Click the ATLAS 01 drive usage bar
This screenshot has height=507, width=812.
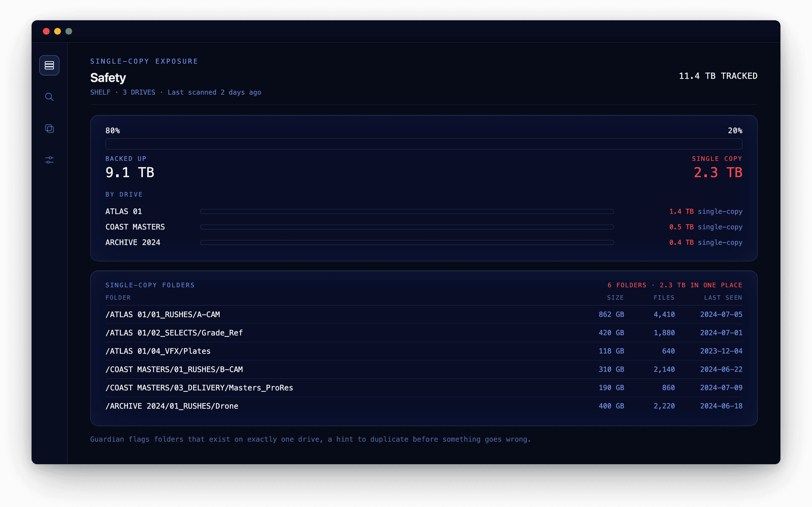click(x=407, y=212)
